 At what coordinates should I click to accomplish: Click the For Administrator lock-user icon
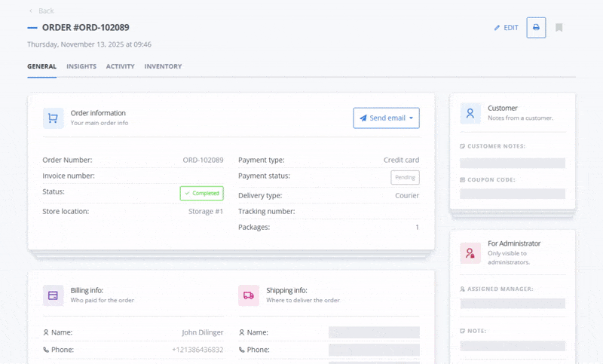pyautogui.click(x=470, y=253)
